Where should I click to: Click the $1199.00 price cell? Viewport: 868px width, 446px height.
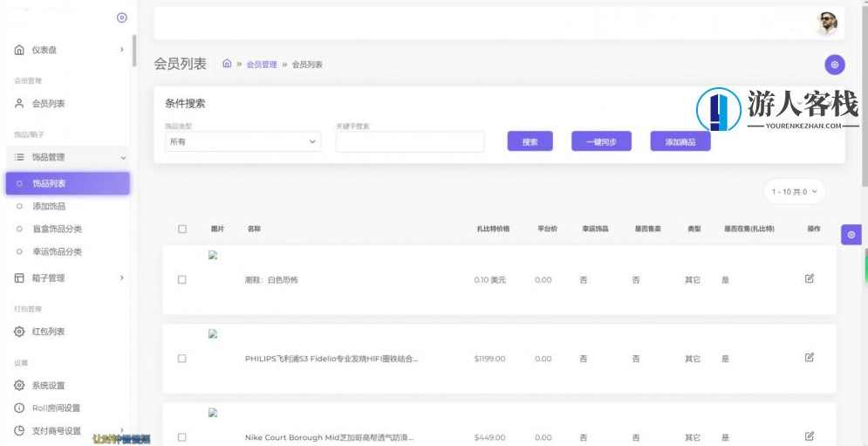point(490,359)
